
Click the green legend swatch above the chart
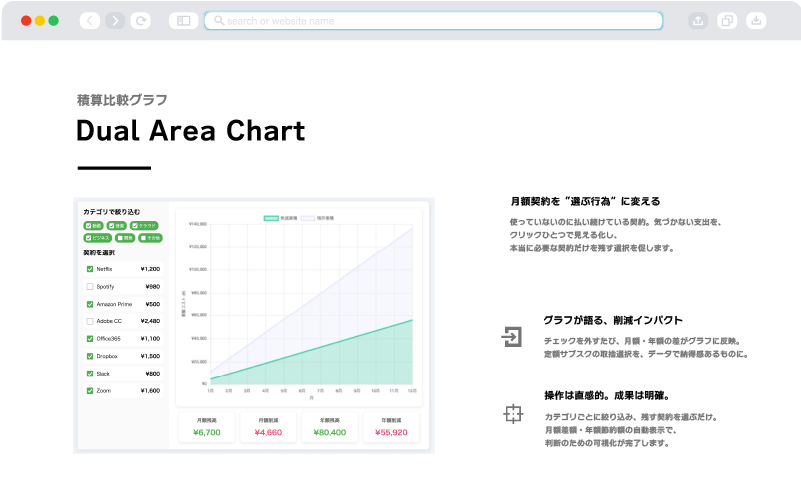270,217
